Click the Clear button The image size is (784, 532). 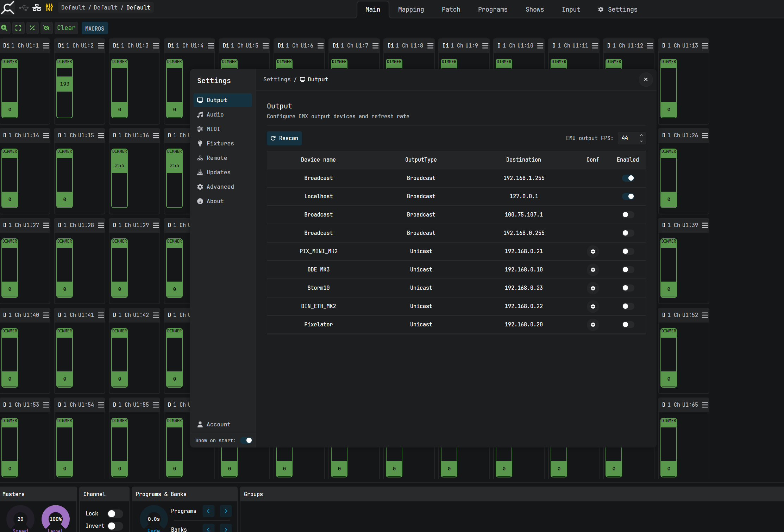66,28
